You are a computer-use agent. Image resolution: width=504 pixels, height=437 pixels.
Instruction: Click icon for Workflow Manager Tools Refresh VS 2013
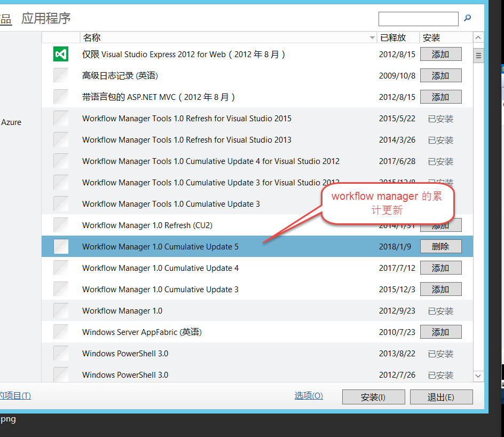61,139
